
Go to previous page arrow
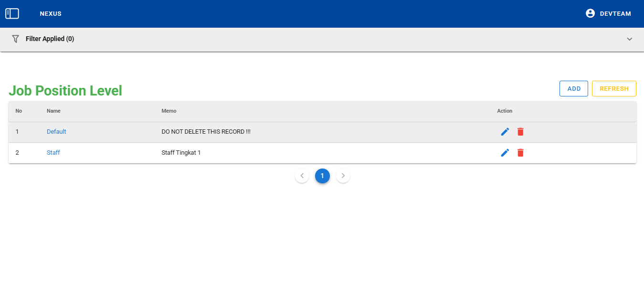(302, 176)
